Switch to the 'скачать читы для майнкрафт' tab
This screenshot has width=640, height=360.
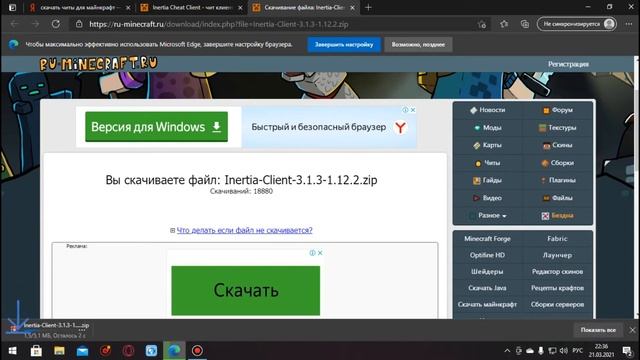tap(80, 7)
